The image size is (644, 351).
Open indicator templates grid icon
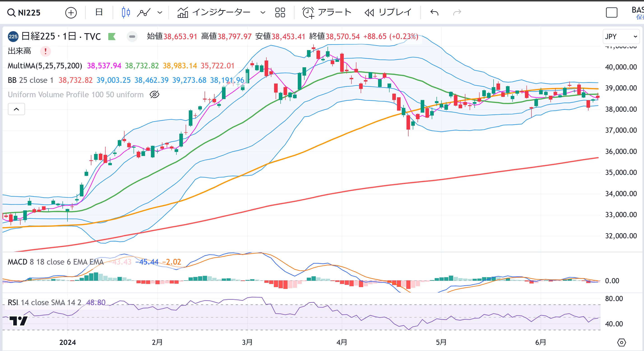280,12
